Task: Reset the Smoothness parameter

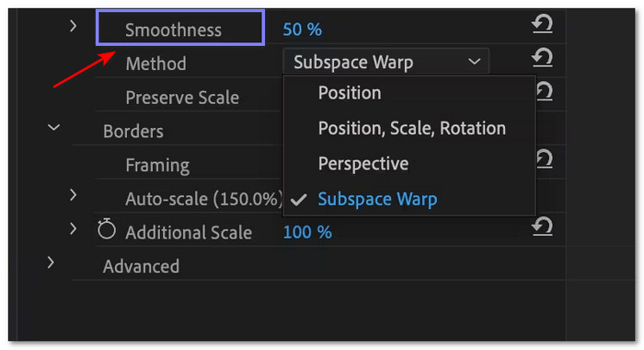Action: [542, 24]
